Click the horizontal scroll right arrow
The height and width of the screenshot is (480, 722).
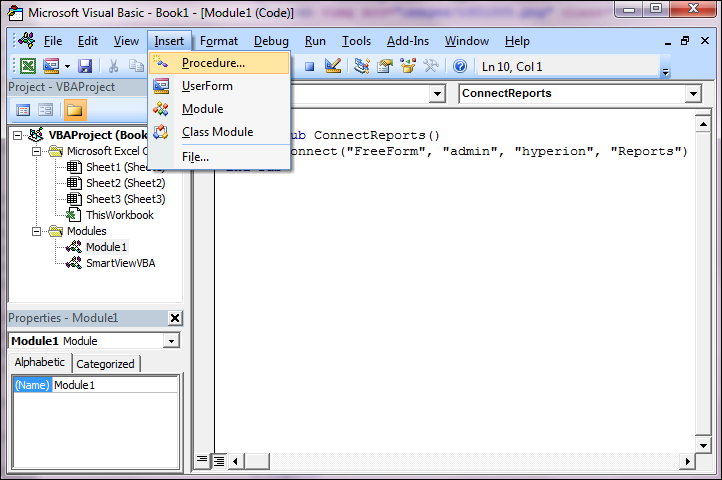pos(687,461)
